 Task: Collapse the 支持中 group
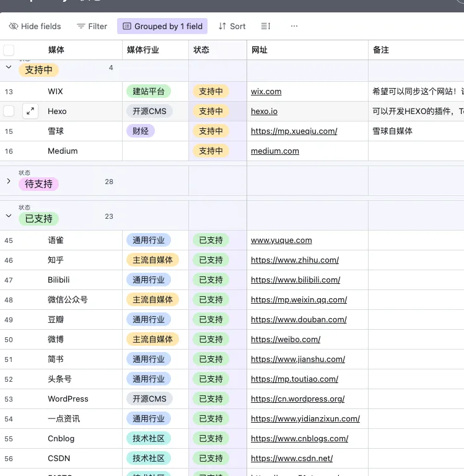pyautogui.click(x=9, y=68)
